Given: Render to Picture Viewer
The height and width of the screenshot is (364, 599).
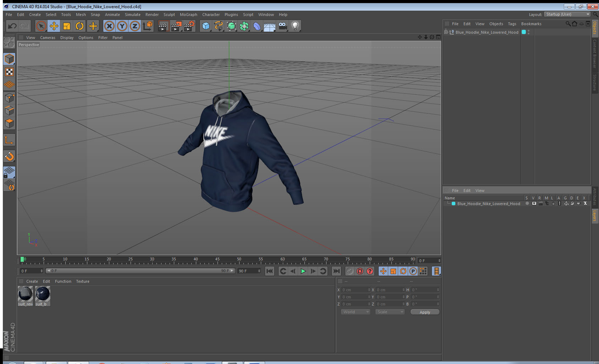Looking at the screenshot, I should [x=176, y=26].
